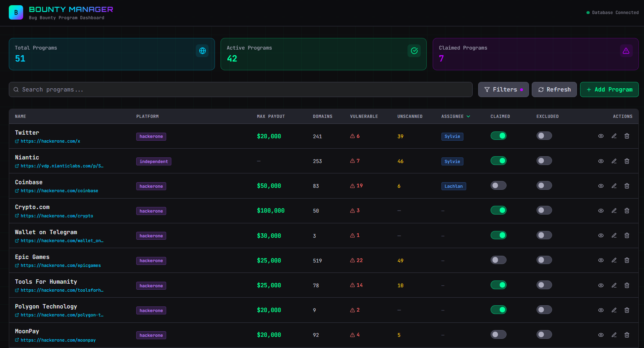Click the Database Connected status

[x=612, y=12]
